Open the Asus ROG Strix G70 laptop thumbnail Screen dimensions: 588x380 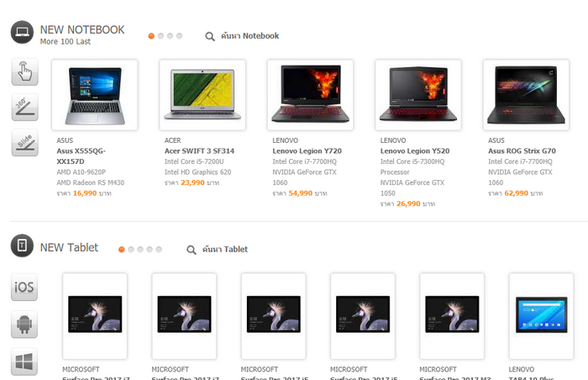(x=526, y=95)
